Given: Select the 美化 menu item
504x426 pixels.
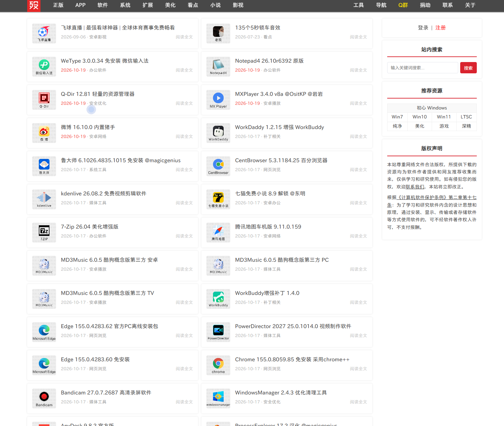Looking at the screenshot, I should click(x=171, y=5).
